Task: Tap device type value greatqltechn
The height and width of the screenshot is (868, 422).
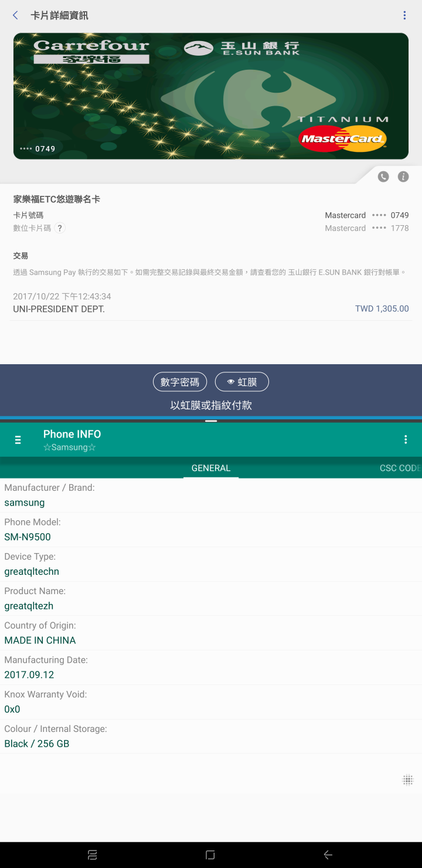Action: pos(32,571)
